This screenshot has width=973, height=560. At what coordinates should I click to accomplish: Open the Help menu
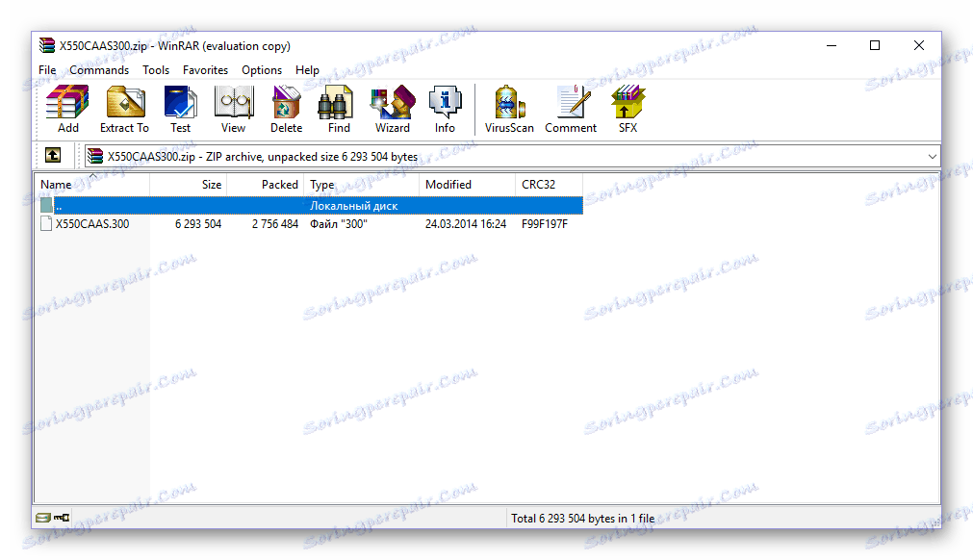click(x=307, y=70)
